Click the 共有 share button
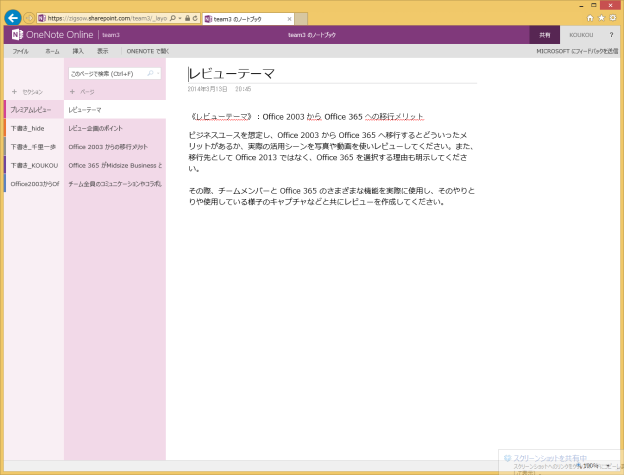This screenshot has width=624, height=475. [543, 34]
